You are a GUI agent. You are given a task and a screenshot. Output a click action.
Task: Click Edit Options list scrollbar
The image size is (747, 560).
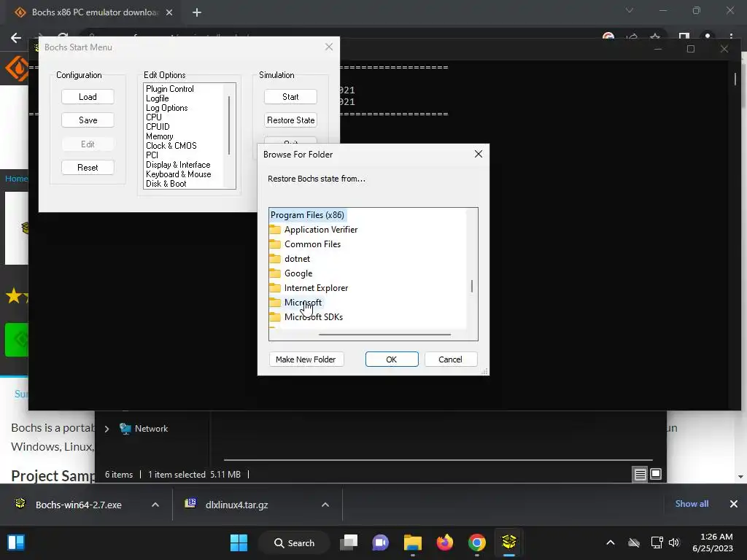click(229, 125)
